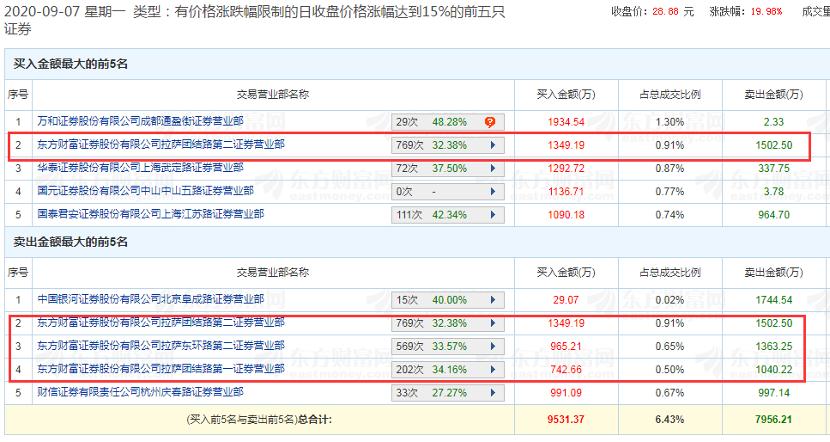Expand arrow beside 72次 37.50% for 华泰证券
Screen dimensions: 830x442
tap(493, 168)
